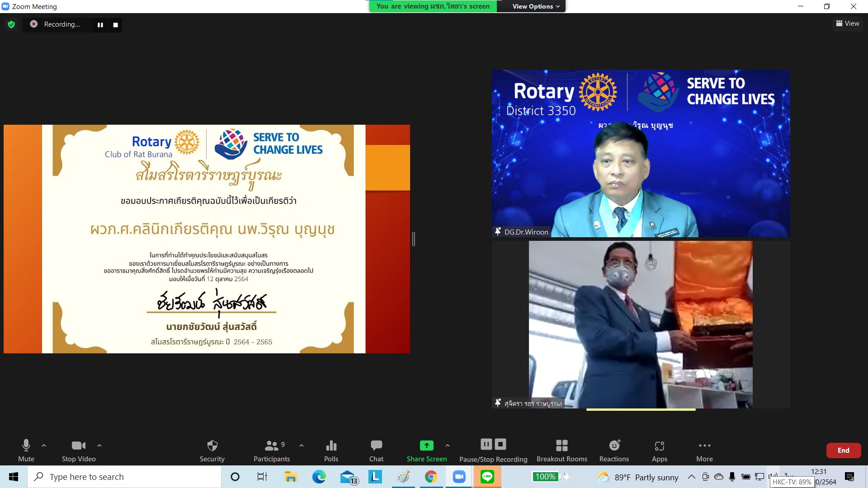This screenshot has width=868, height=488.
Task: Stop recording from the top-left indicator
Action: (115, 25)
